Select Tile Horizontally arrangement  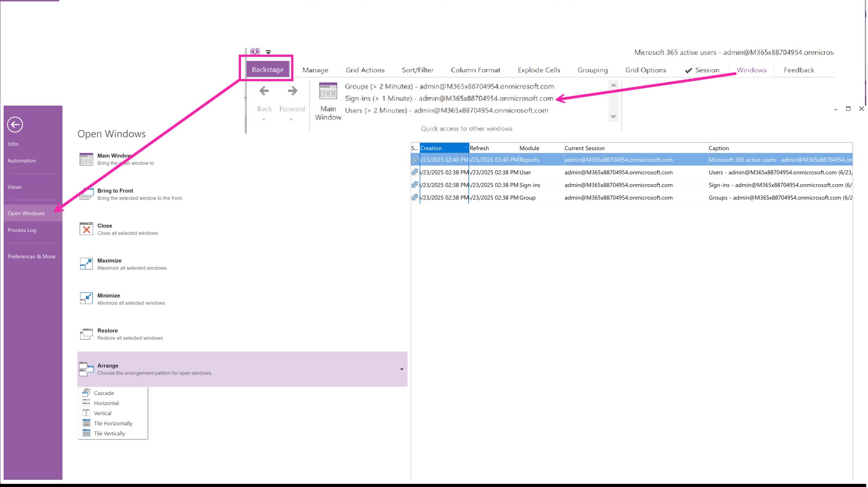(x=113, y=423)
